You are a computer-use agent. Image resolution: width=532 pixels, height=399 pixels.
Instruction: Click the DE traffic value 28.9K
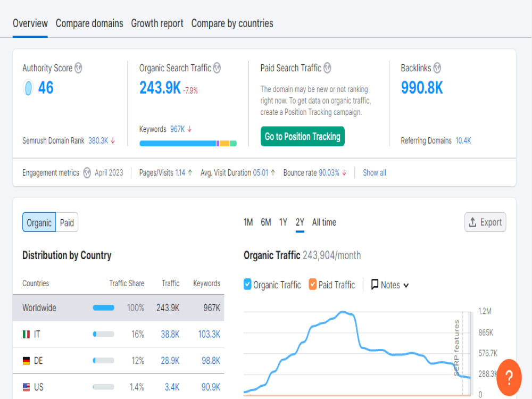coord(170,361)
